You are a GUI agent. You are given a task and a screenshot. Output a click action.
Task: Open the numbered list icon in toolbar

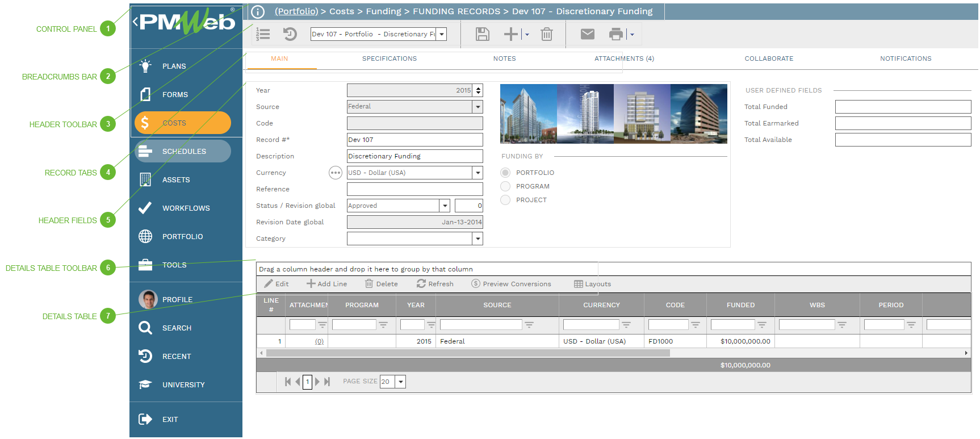click(263, 35)
